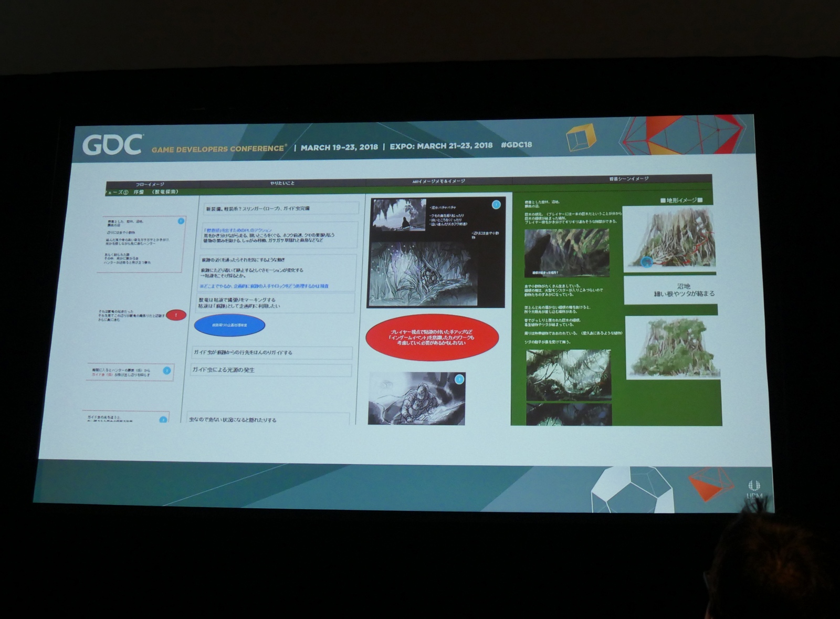The image size is (840, 619).
Task: Click the UBM logo in the footer
Action: (754, 489)
